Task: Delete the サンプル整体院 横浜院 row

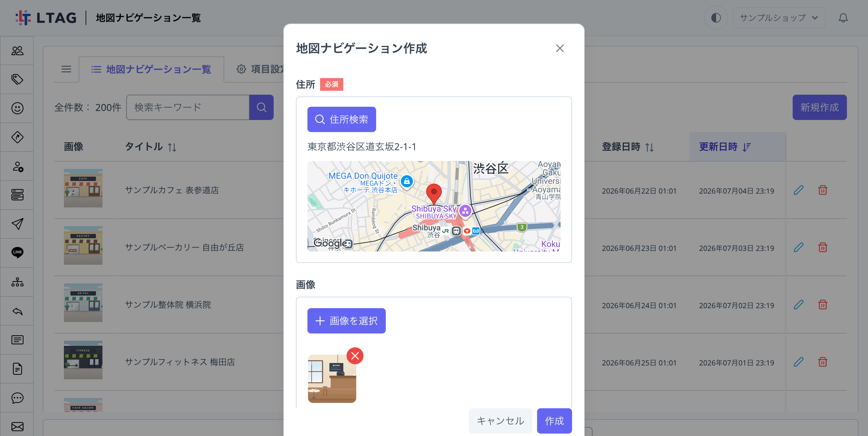Action: 822,305
